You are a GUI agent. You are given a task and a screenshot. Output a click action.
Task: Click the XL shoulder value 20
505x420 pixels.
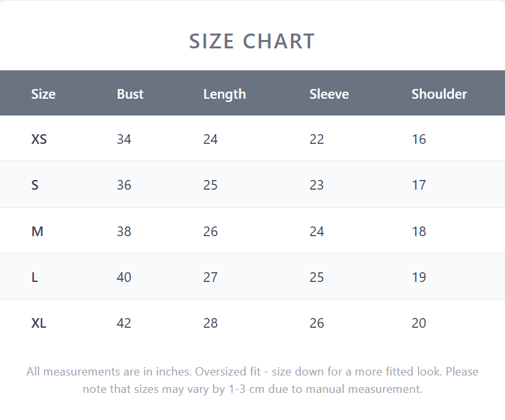[419, 323]
